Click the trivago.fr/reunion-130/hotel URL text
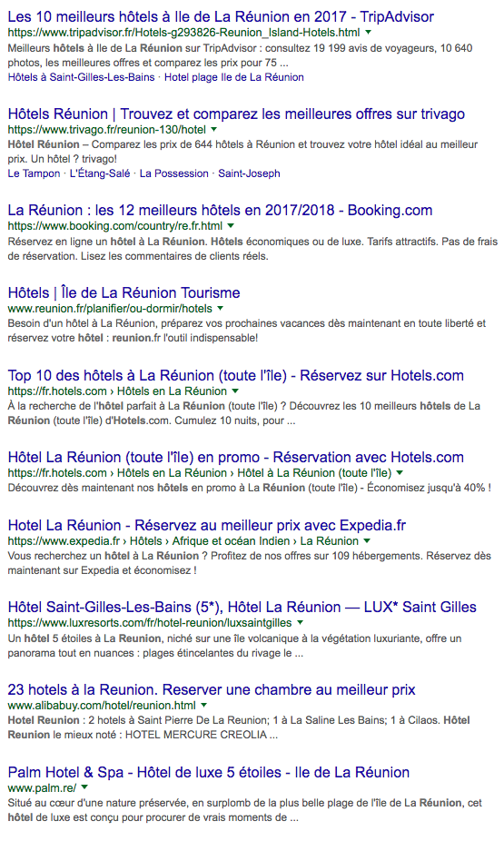This screenshot has height=841, width=504. pos(106,129)
